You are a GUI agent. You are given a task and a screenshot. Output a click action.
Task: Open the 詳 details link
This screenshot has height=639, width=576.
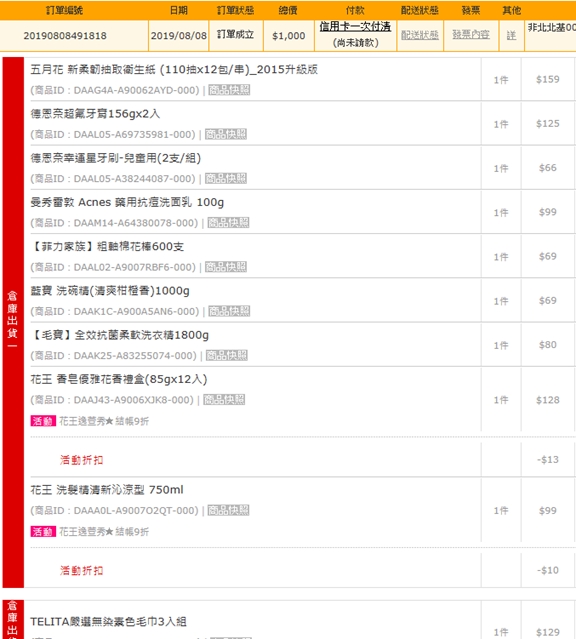pos(511,35)
